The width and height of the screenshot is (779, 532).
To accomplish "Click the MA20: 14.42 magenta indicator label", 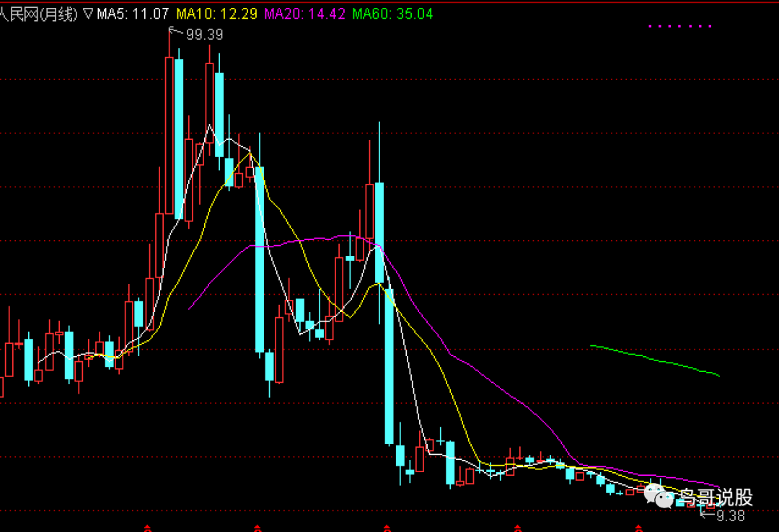I will point(305,14).
